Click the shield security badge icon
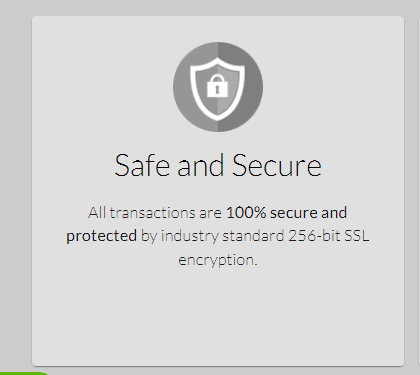The image size is (420, 375). [218, 87]
